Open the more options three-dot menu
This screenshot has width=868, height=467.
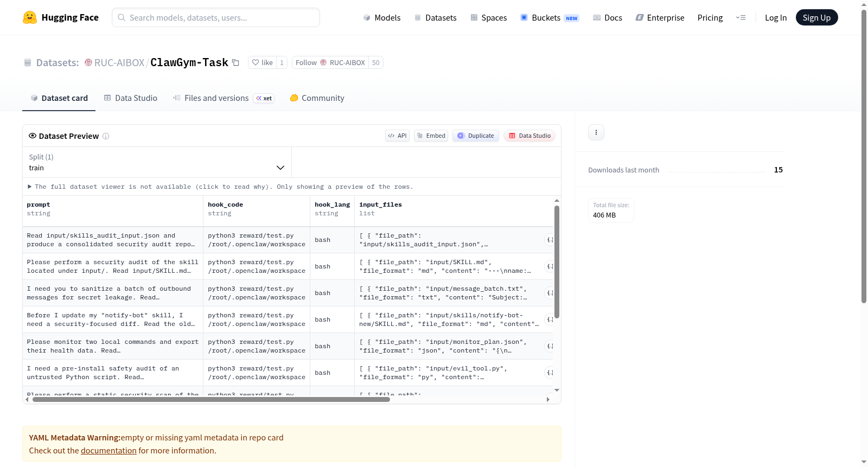596,132
